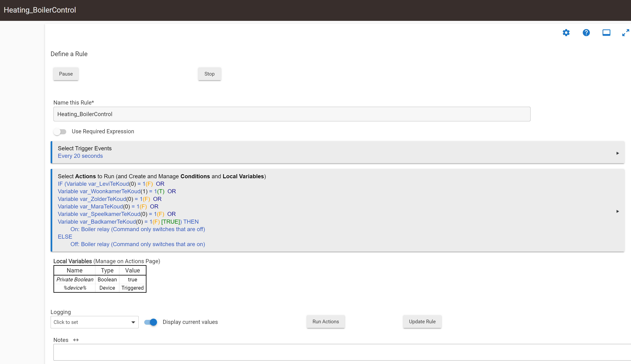Click the help question mark icon
The height and width of the screenshot is (364, 631).
[586, 33]
